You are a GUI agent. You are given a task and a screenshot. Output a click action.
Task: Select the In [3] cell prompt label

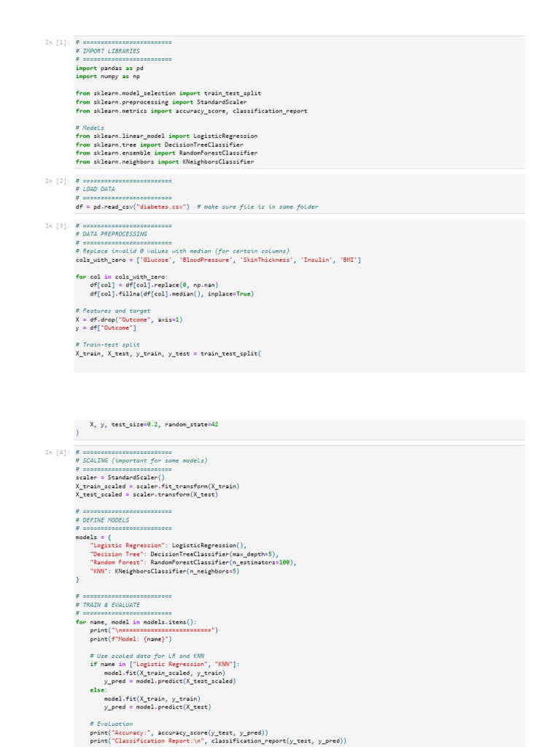[57, 226]
